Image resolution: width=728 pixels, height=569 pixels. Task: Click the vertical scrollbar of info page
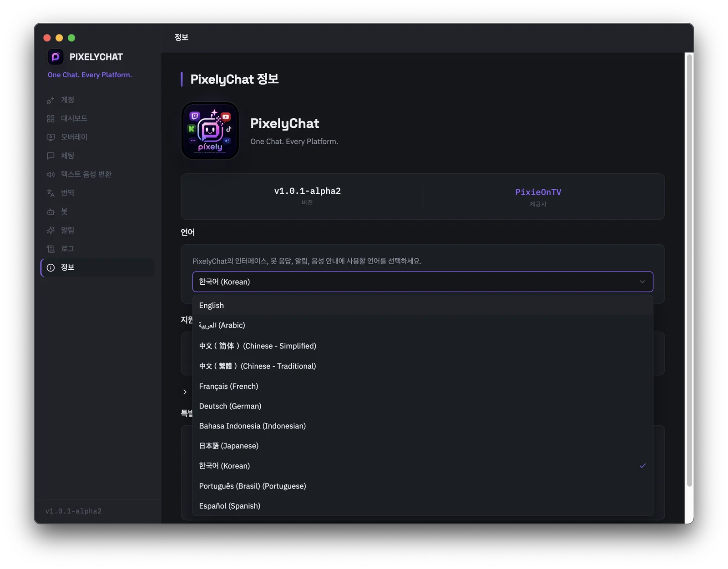click(x=690, y=270)
